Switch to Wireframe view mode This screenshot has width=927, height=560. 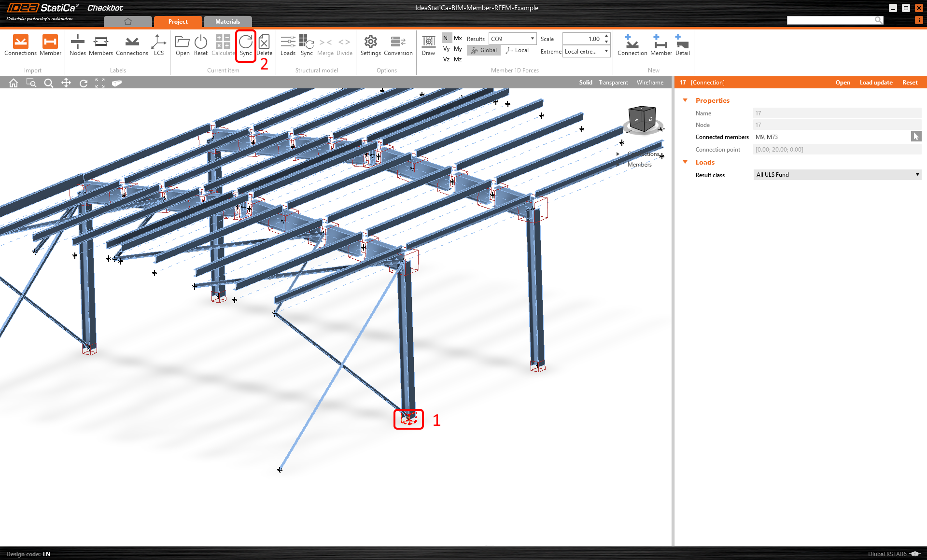(x=650, y=83)
